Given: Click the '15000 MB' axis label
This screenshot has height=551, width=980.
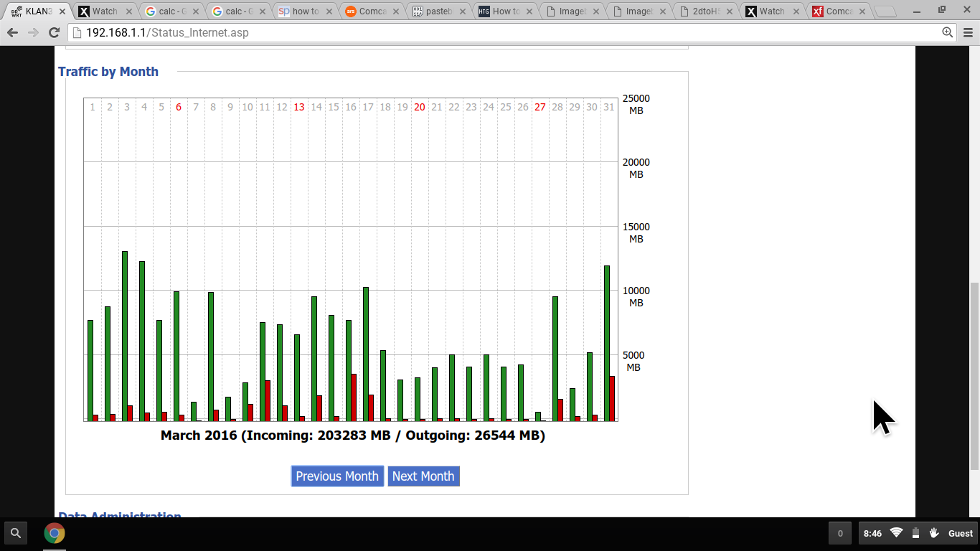Looking at the screenshot, I should [636, 233].
